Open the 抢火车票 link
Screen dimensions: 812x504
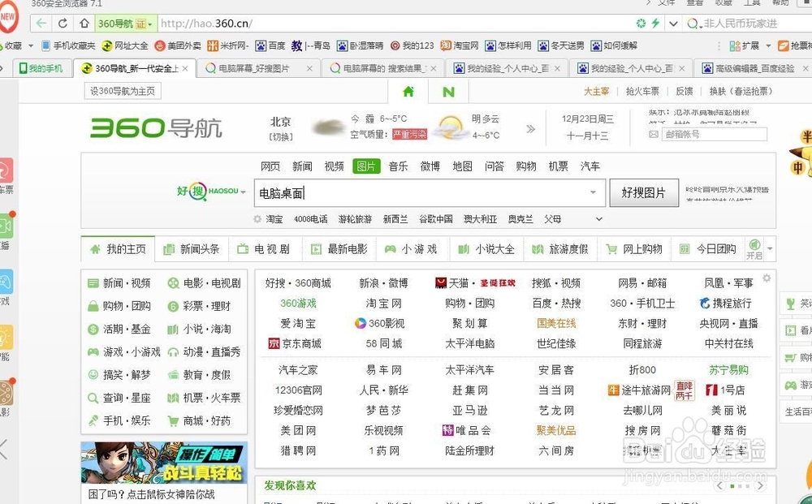[642, 91]
